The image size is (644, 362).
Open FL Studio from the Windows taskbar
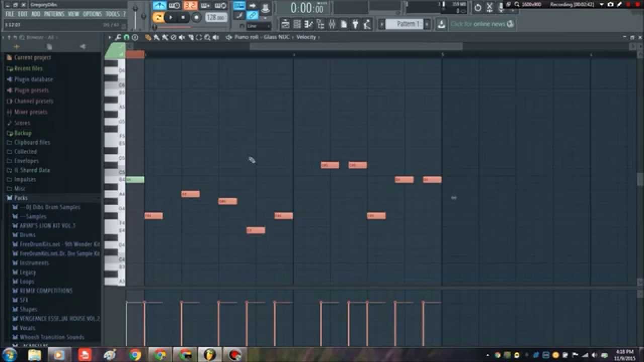(x=209, y=355)
